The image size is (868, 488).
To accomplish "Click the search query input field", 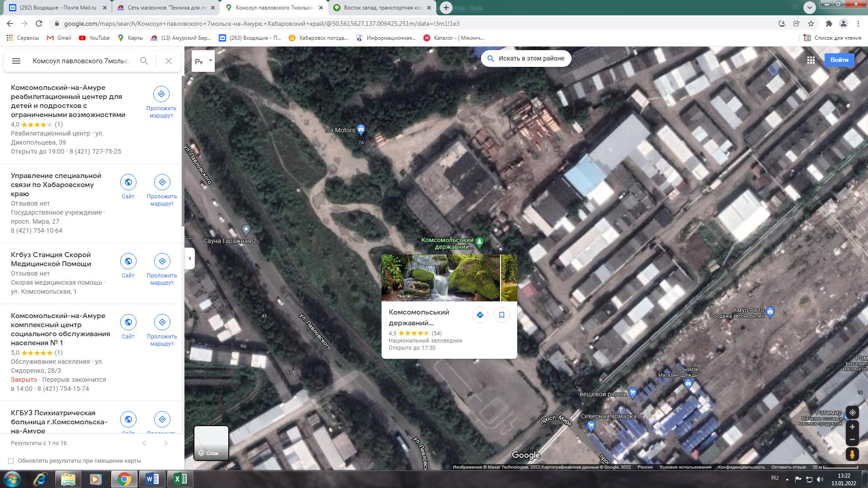I will tap(81, 61).
